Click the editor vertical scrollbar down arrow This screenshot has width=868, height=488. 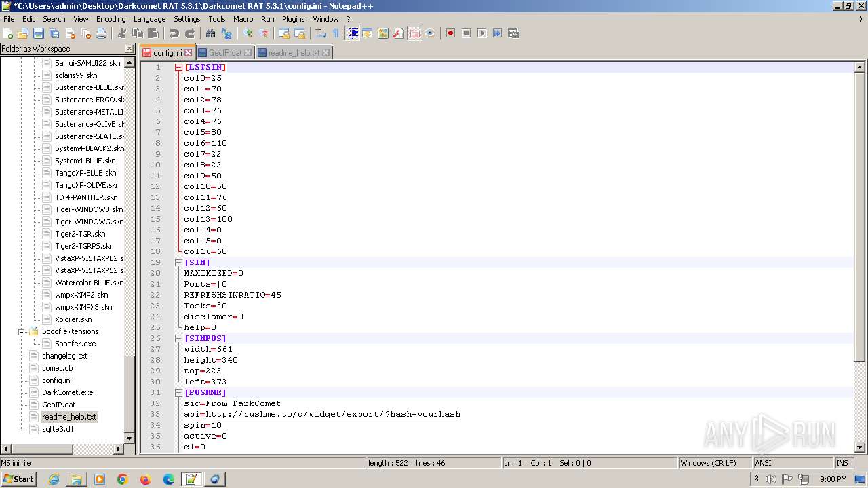860,447
